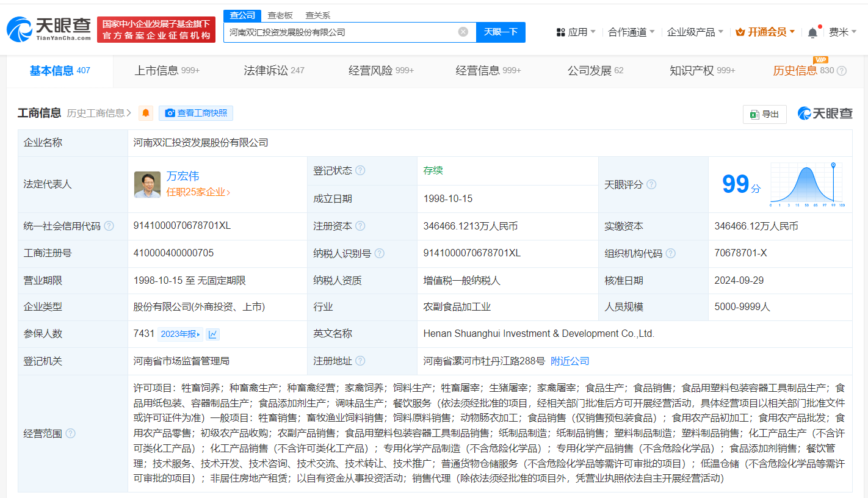
Task: Open the 经营风险 tab
Action: tap(381, 71)
